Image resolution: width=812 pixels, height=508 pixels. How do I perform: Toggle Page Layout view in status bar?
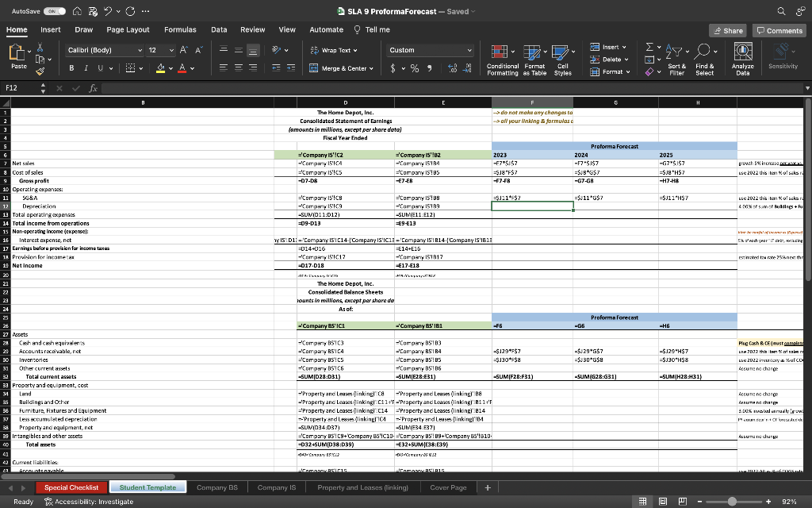(662, 502)
